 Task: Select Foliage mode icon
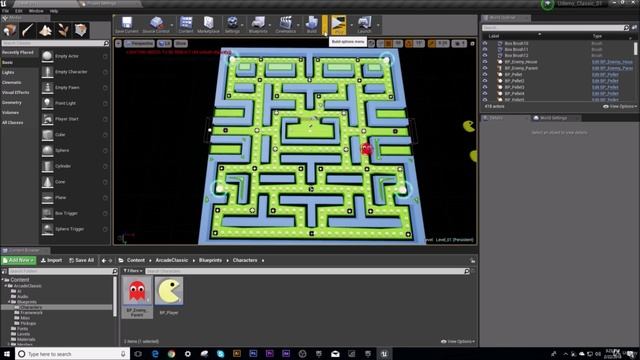[x=63, y=30]
